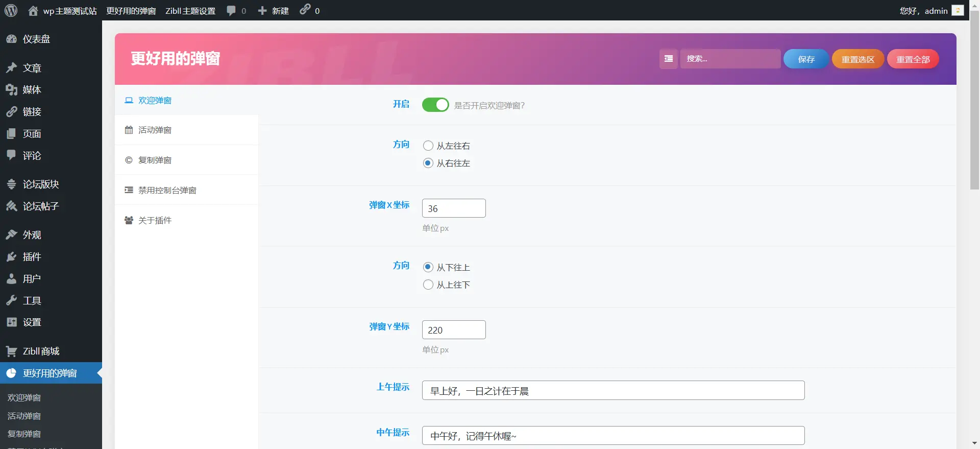Image resolution: width=980 pixels, height=449 pixels.
Task: Select the 从左往右 direction option
Action: 428,146
